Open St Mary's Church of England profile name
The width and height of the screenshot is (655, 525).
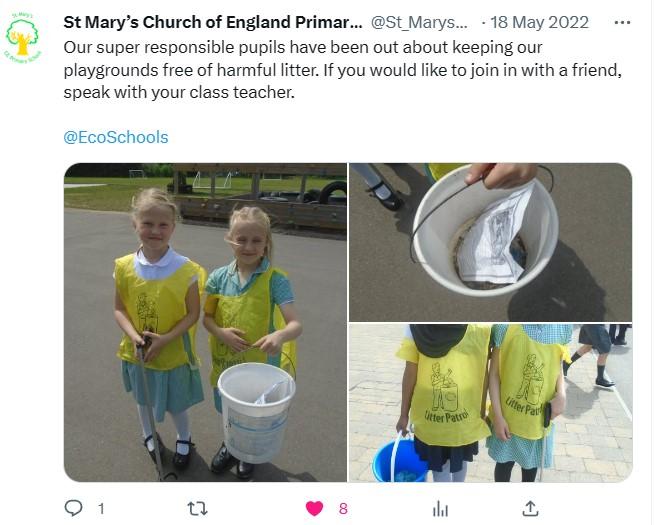tap(213, 23)
